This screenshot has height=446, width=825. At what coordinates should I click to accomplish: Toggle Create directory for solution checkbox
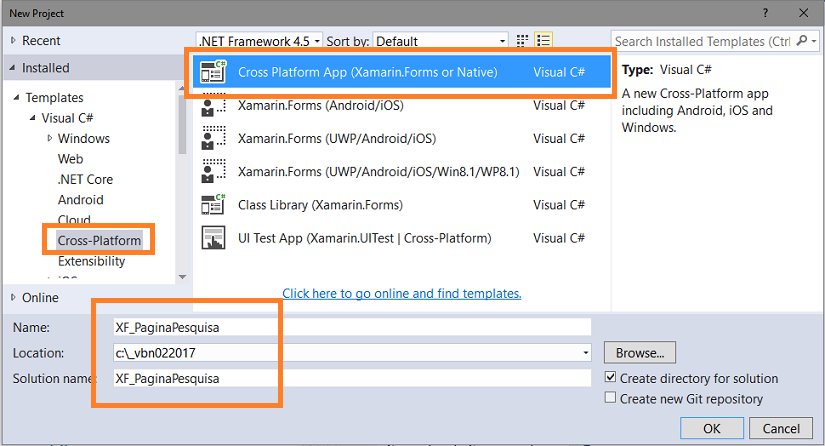(x=610, y=377)
